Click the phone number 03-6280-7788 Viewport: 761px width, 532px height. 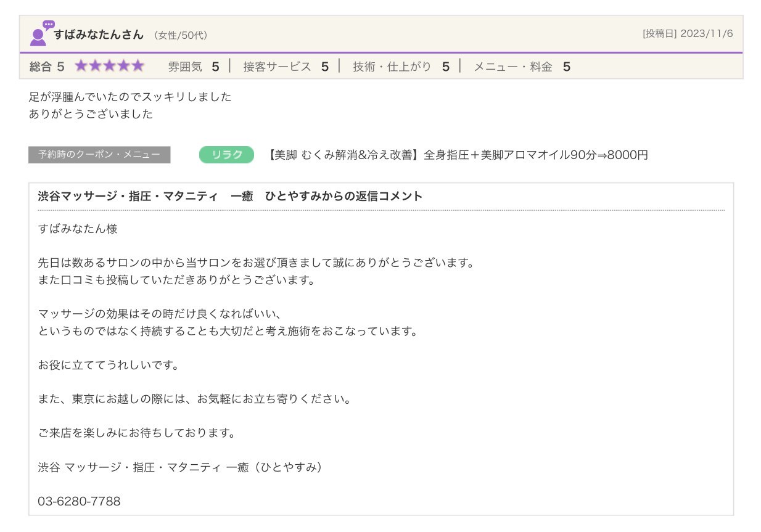tap(80, 501)
